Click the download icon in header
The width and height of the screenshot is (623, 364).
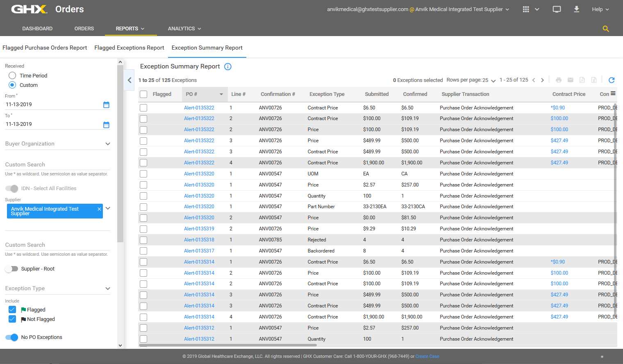click(x=577, y=9)
